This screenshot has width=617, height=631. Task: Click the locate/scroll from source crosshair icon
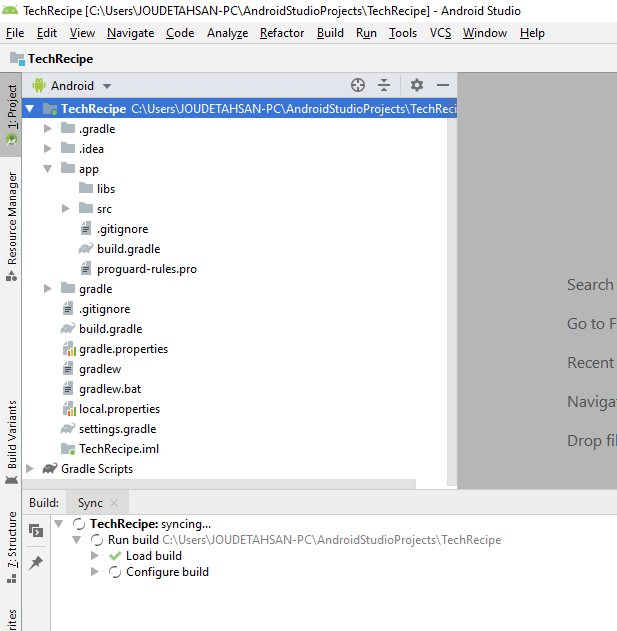tap(357, 85)
